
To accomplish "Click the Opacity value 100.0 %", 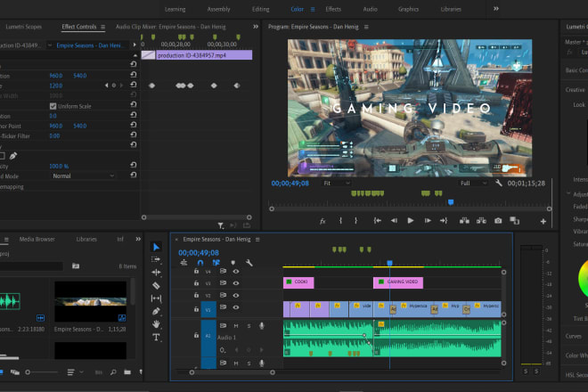I will [59, 166].
